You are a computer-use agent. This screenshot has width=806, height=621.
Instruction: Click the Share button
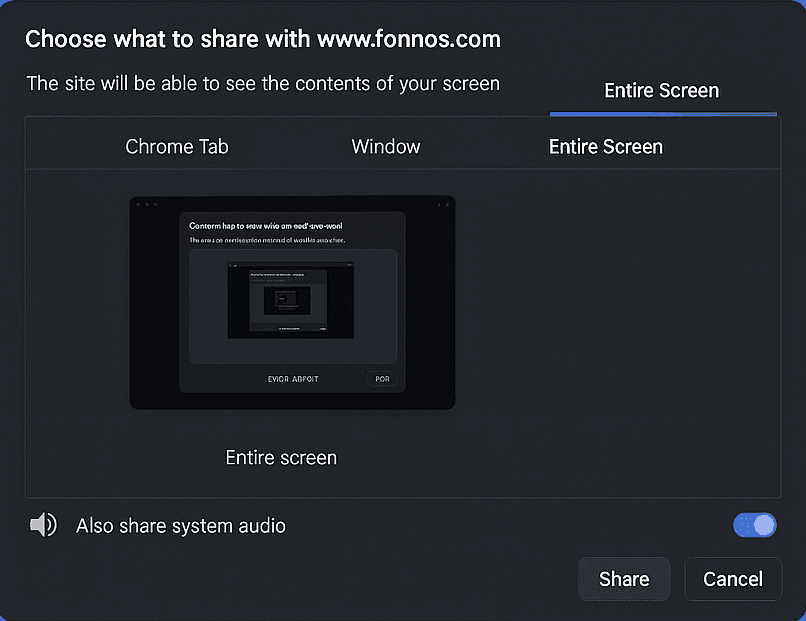[x=624, y=579]
